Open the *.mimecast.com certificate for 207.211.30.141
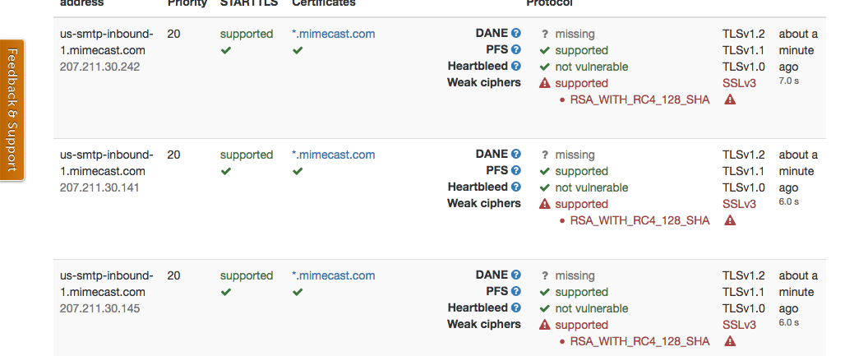The width and height of the screenshot is (868, 356). pos(333,155)
